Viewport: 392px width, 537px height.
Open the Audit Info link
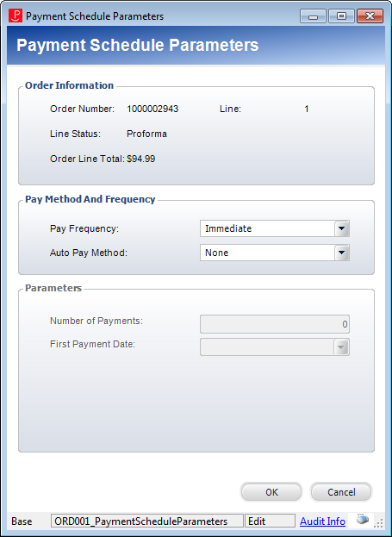(x=322, y=521)
